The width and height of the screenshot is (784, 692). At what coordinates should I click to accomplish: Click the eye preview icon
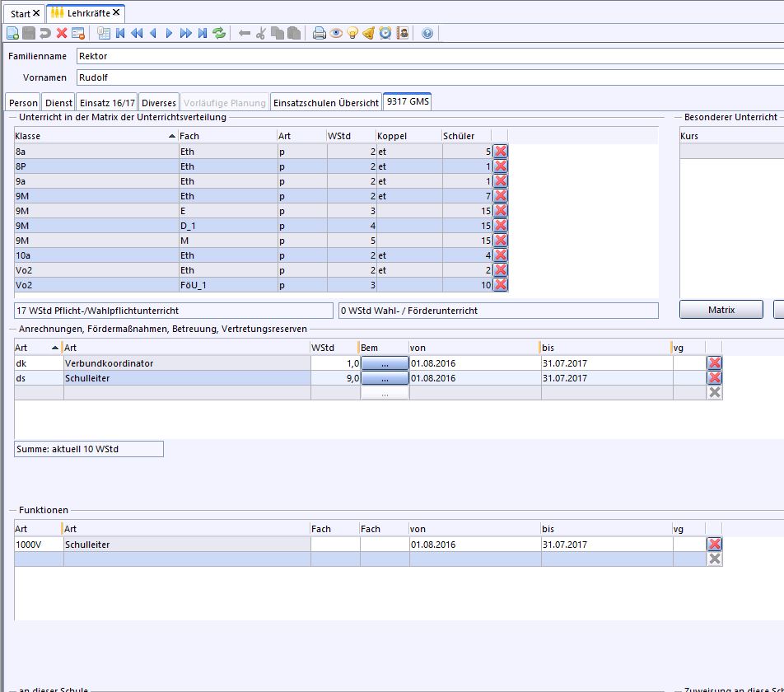(336, 34)
